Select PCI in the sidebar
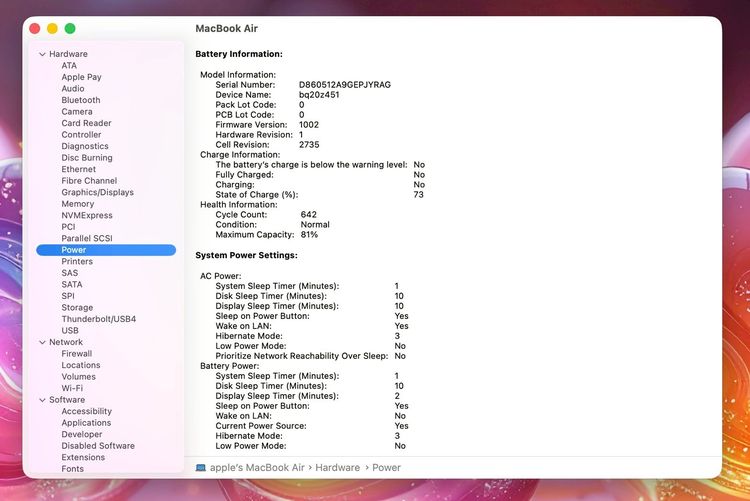This screenshot has height=501, width=750. [x=68, y=227]
